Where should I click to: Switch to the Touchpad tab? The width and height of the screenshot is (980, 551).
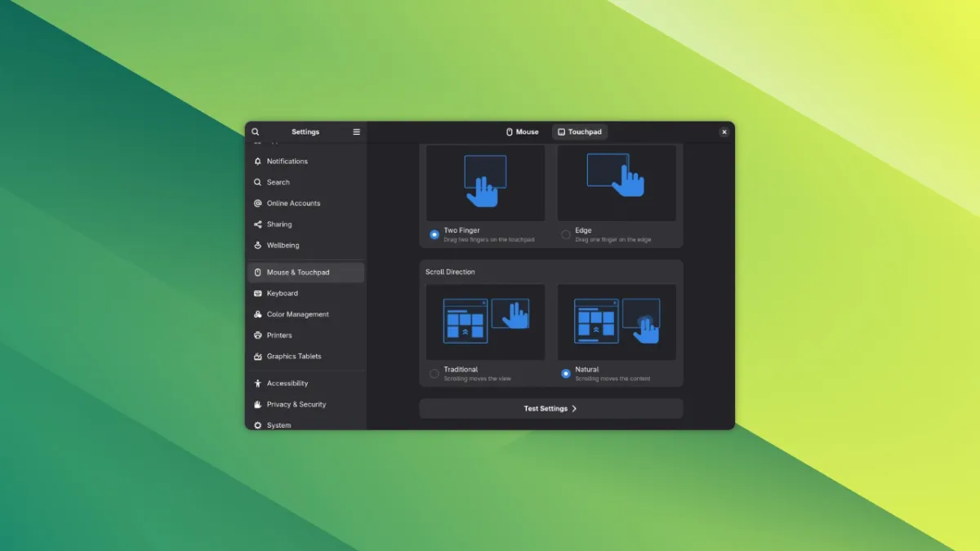(x=580, y=132)
